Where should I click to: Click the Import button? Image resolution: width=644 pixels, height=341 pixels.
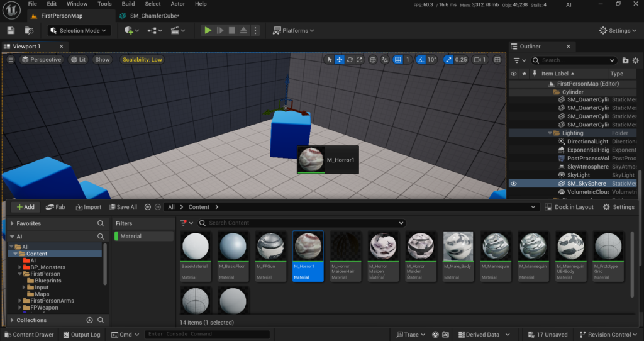(x=88, y=207)
